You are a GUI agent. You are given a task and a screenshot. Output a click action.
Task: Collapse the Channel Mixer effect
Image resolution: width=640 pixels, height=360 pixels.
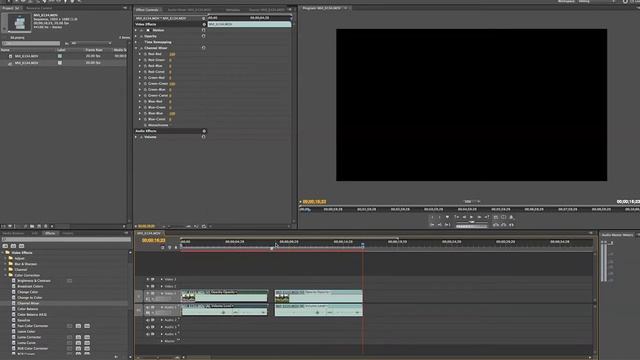pyautogui.click(x=136, y=48)
